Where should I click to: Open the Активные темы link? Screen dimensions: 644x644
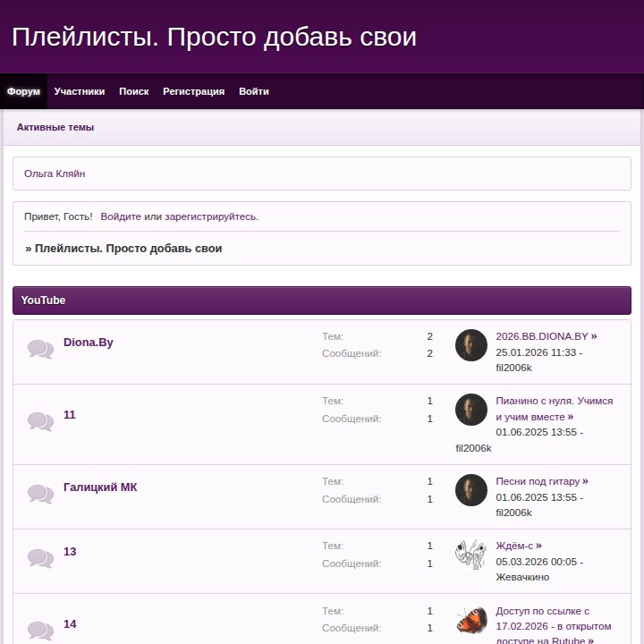tap(55, 127)
